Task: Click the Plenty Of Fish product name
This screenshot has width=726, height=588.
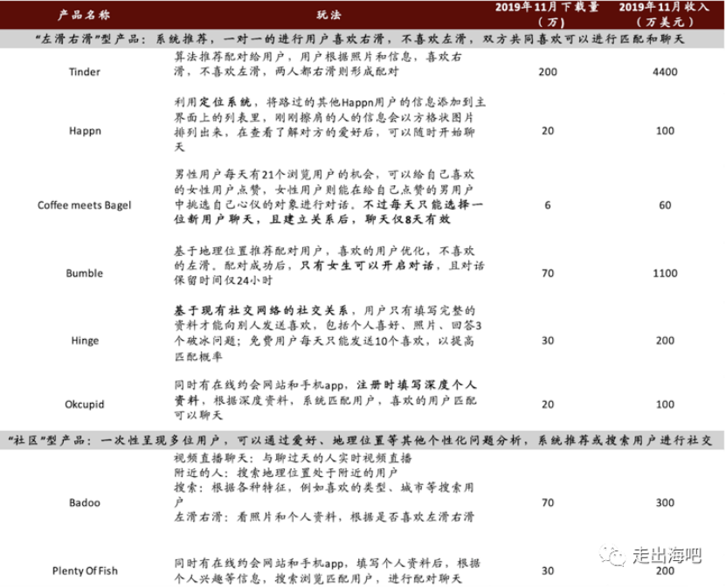Action: pos(85,571)
